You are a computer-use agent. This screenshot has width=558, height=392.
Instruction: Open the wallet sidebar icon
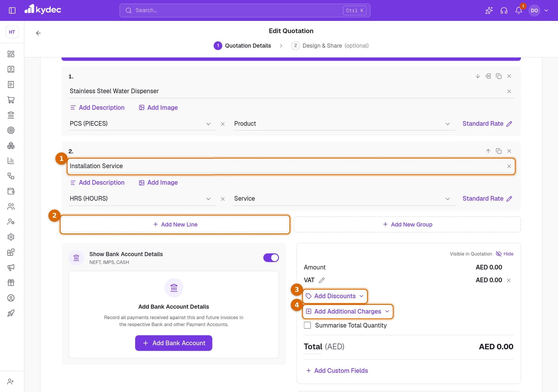(11, 191)
